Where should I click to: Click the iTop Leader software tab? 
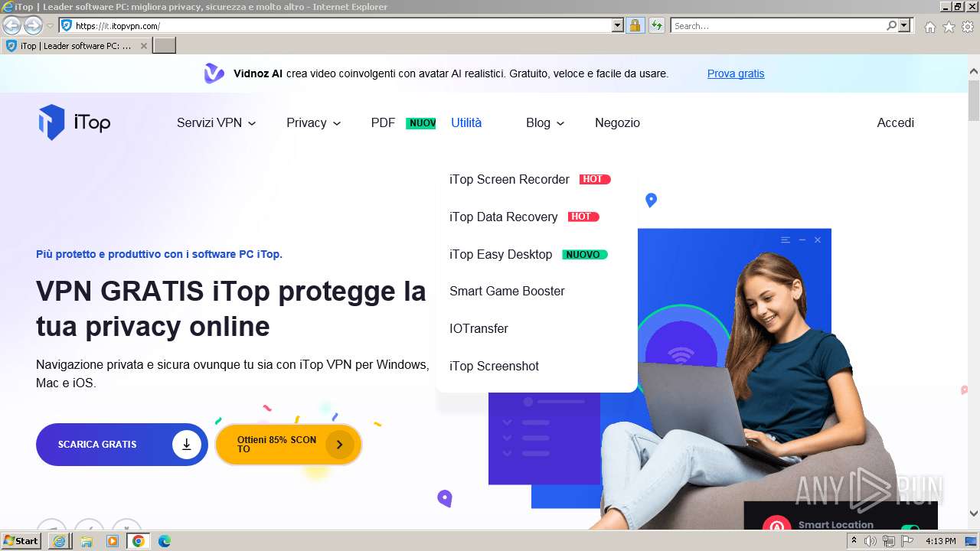point(75,46)
